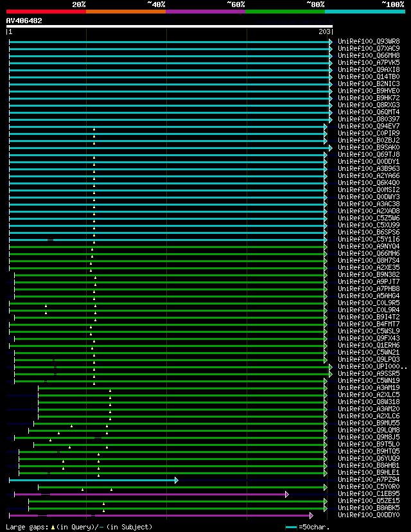Viewport: 411px width, 532px height.
Task: Open UniRef100_Q6K4Q0 hit
Action: pos(369,183)
